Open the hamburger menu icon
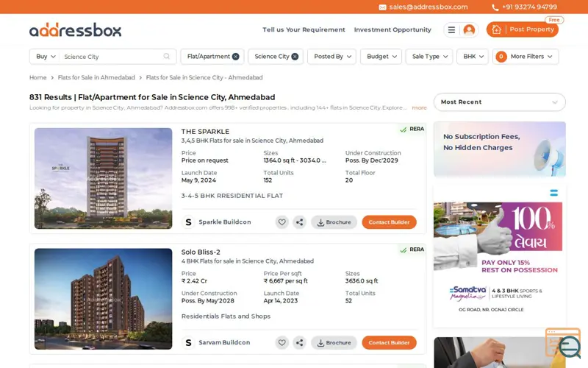588x368 pixels. tap(451, 29)
